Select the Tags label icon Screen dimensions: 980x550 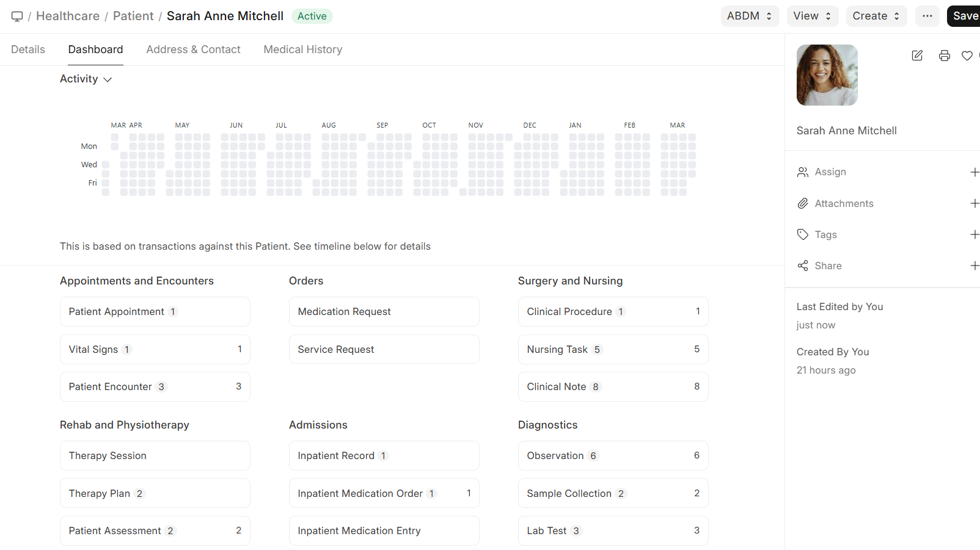(803, 234)
